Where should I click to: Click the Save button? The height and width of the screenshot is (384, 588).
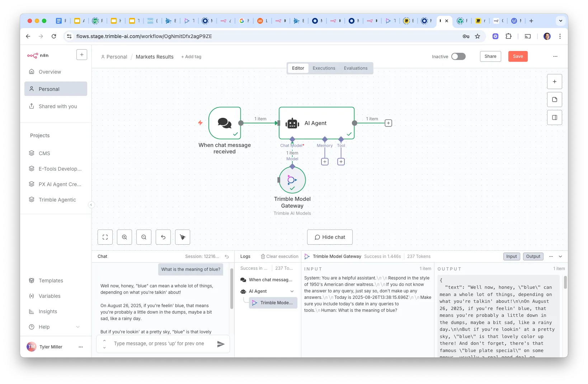tap(518, 56)
